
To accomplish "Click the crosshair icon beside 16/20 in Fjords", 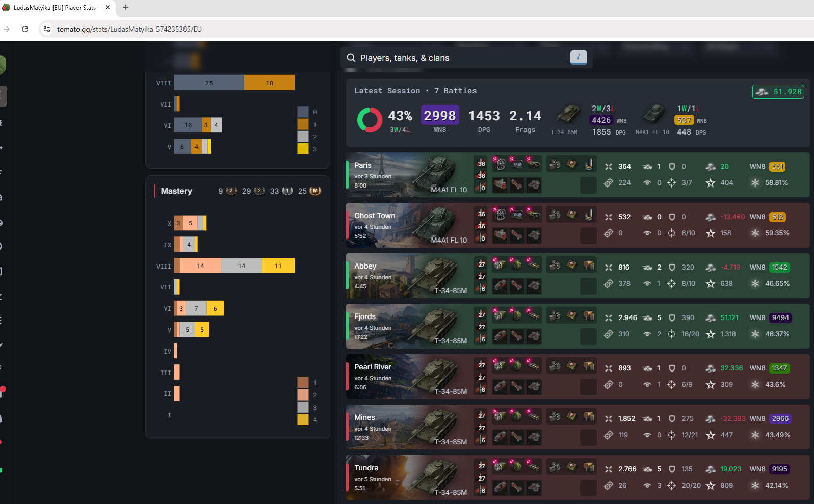I will point(672,334).
